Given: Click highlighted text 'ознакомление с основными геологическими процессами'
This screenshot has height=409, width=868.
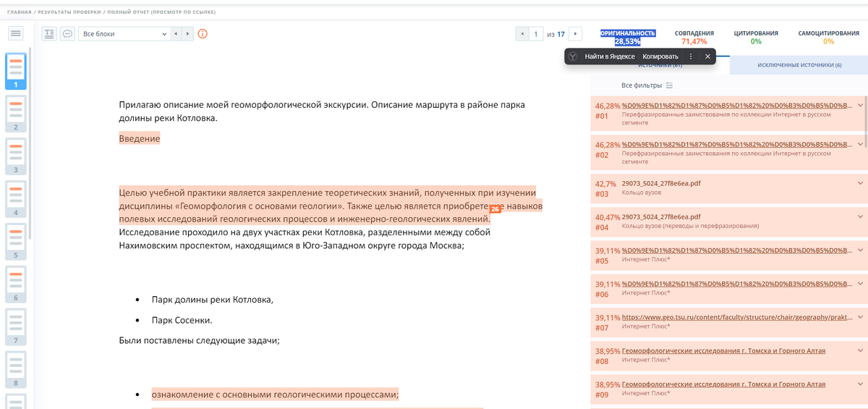Looking at the screenshot, I should pos(275,395).
